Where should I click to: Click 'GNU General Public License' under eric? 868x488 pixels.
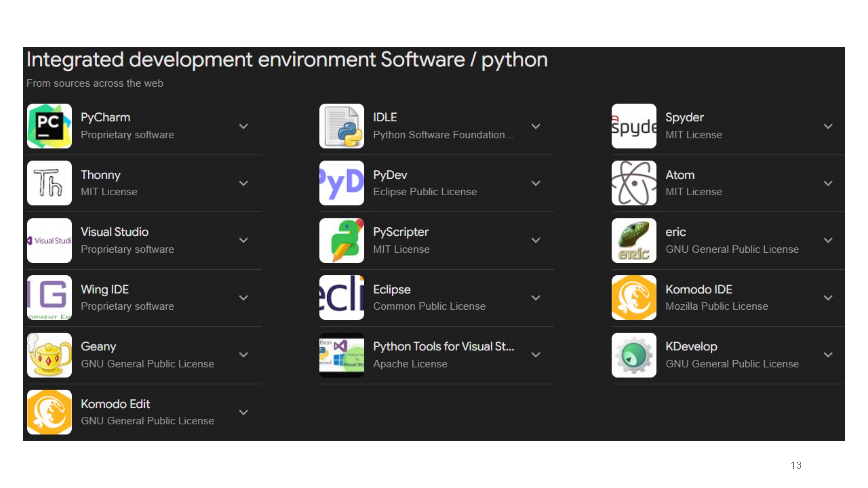point(732,249)
